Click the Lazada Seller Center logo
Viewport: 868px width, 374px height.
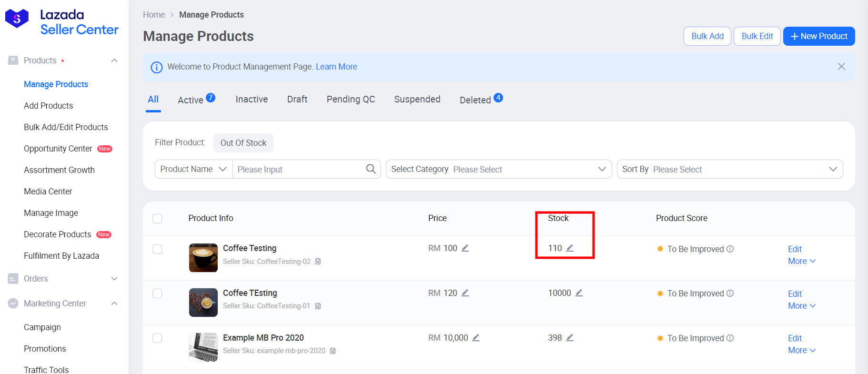[62, 22]
